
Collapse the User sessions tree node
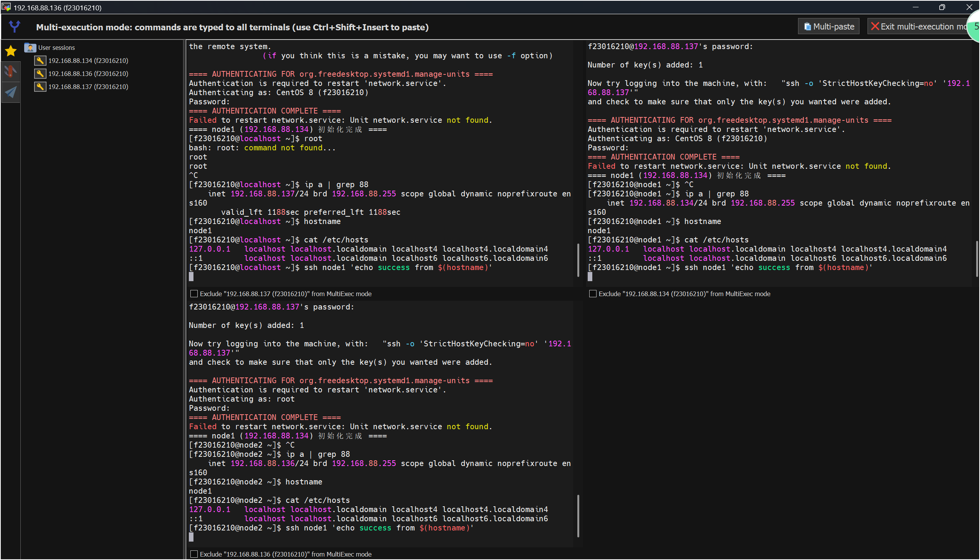(56, 48)
